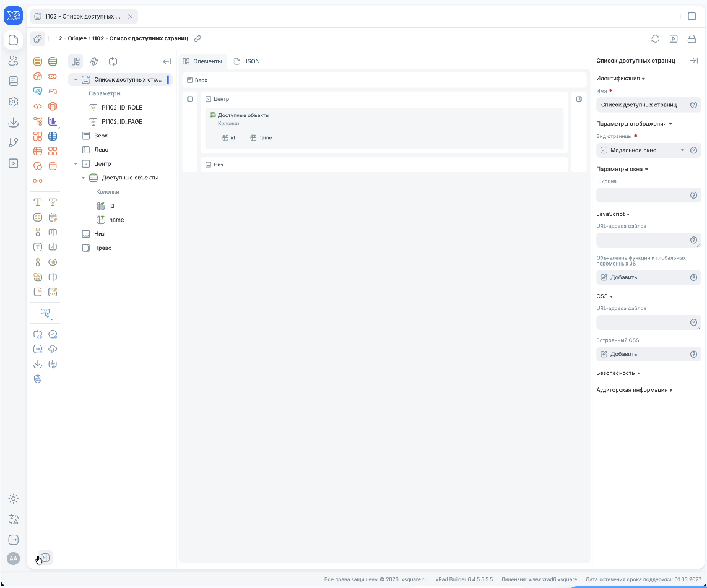Select the circled checkmark process icon

tap(53, 334)
